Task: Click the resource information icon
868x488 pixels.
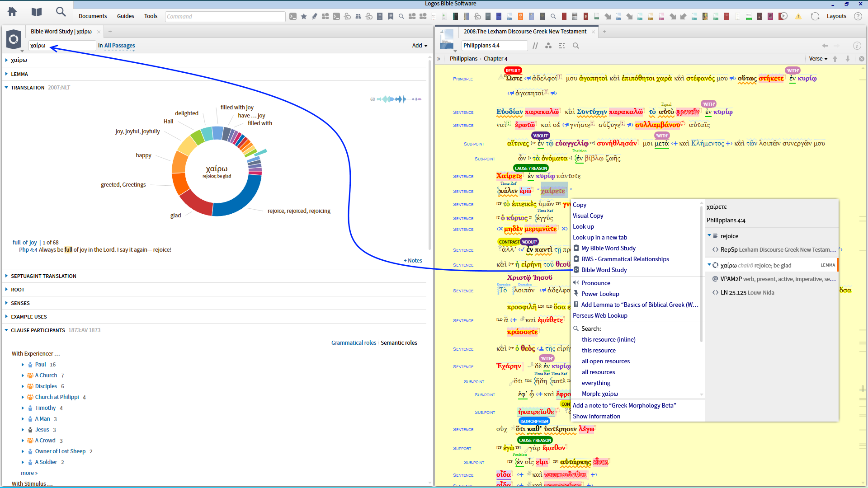Action: [x=856, y=46]
